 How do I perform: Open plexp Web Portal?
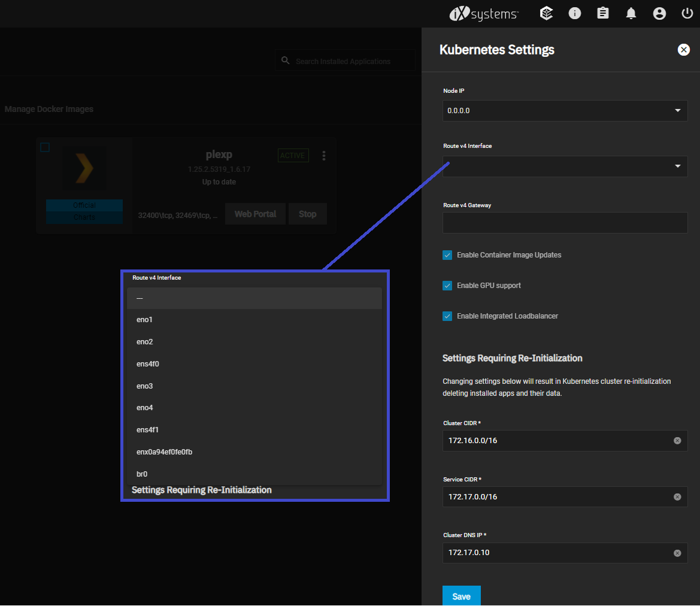[x=255, y=214]
